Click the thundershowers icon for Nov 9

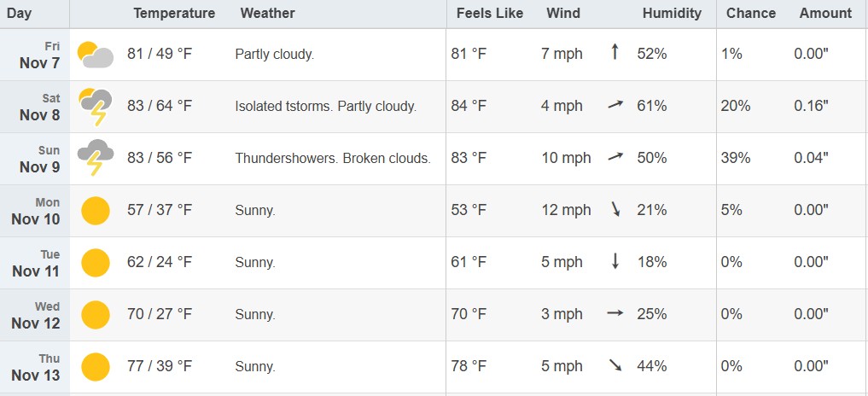tap(95, 158)
